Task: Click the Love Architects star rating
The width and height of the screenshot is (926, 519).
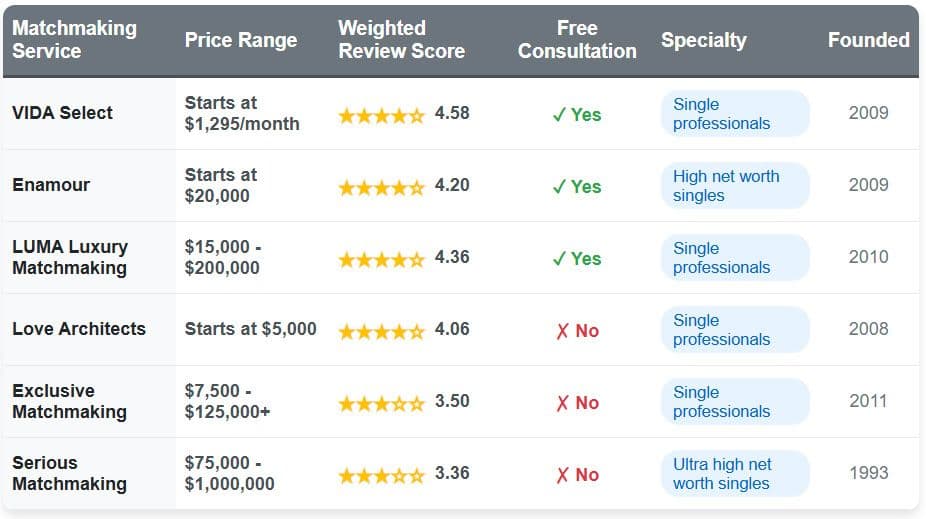Action: click(381, 331)
